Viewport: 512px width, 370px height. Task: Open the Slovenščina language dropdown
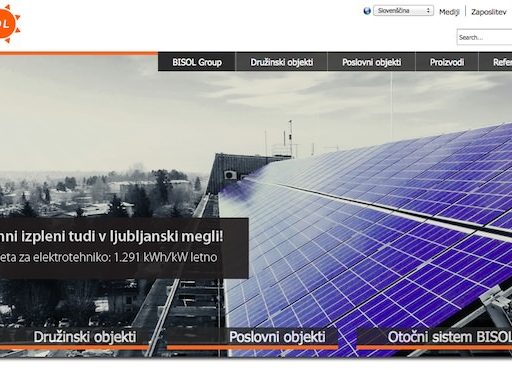point(403,11)
